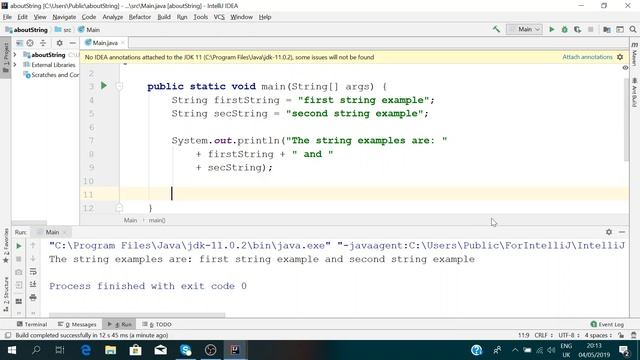This screenshot has height=360, width=640.
Task: Open the 4 spaces indent selector
Action: 598,335
